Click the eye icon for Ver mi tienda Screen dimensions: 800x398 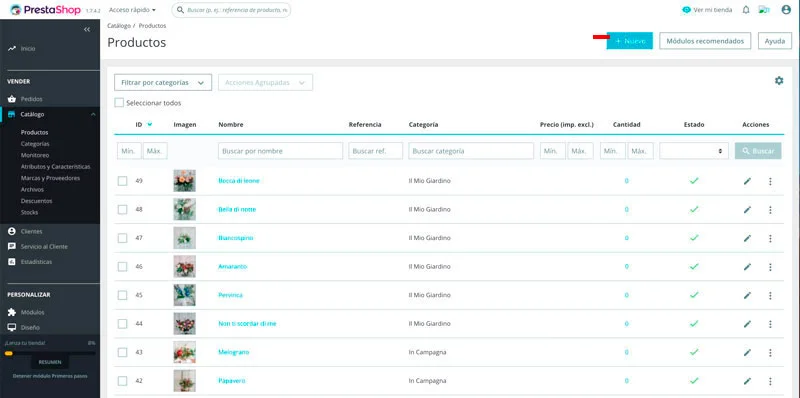[686, 10]
